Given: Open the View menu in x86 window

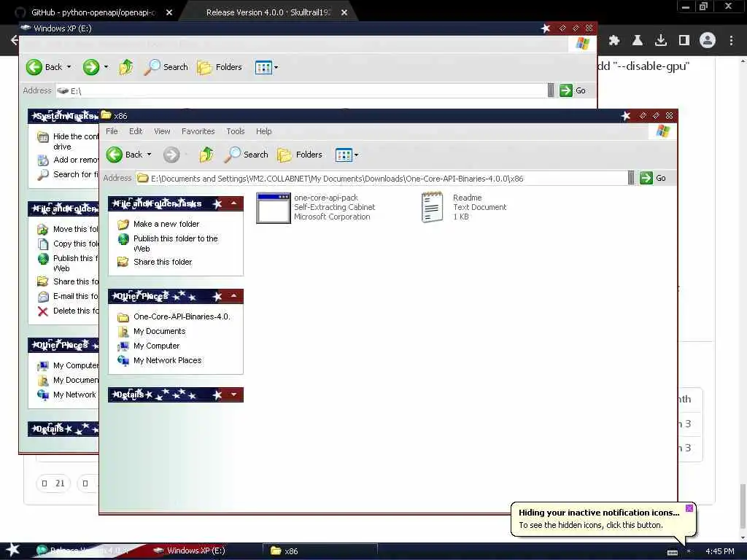Looking at the screenshot, I should 162,131.
